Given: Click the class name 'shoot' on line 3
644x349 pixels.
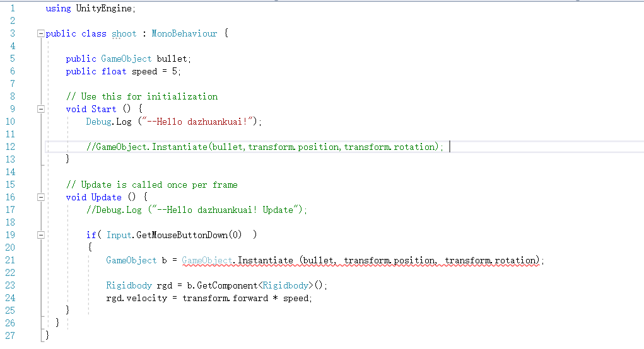Looking at the screenshot, I should pyautogui.click(x=124, y=33).
